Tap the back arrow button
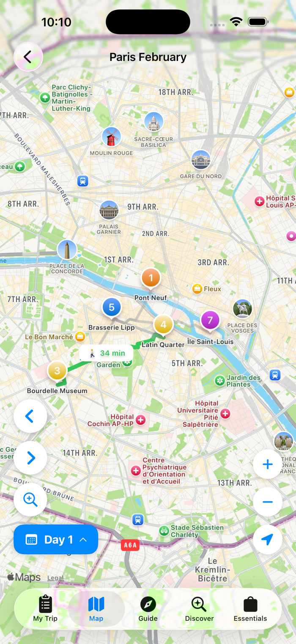The height and width of the screenshot is (644, 296). pos(28,57)
